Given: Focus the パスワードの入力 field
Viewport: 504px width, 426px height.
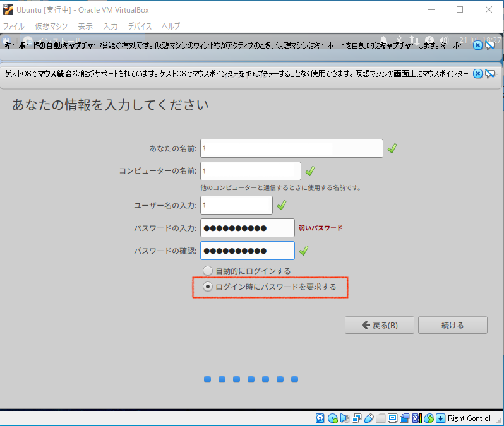Looking at the screenshot, I should pos(248,228).
